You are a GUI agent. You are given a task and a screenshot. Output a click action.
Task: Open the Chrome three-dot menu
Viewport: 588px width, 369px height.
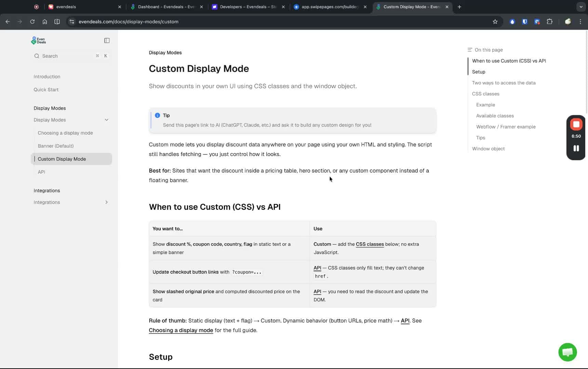point(580,22)
